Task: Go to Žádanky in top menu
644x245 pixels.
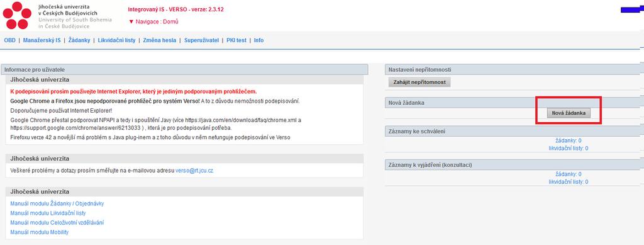Action: point(79,40)
